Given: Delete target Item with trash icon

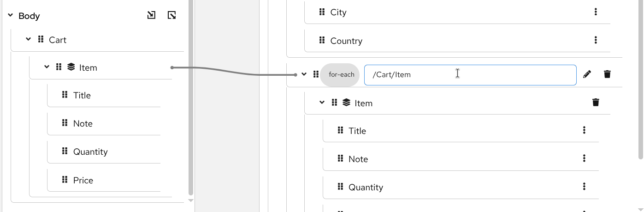Looking at the screenshot, I should click(x=596, y=103).
